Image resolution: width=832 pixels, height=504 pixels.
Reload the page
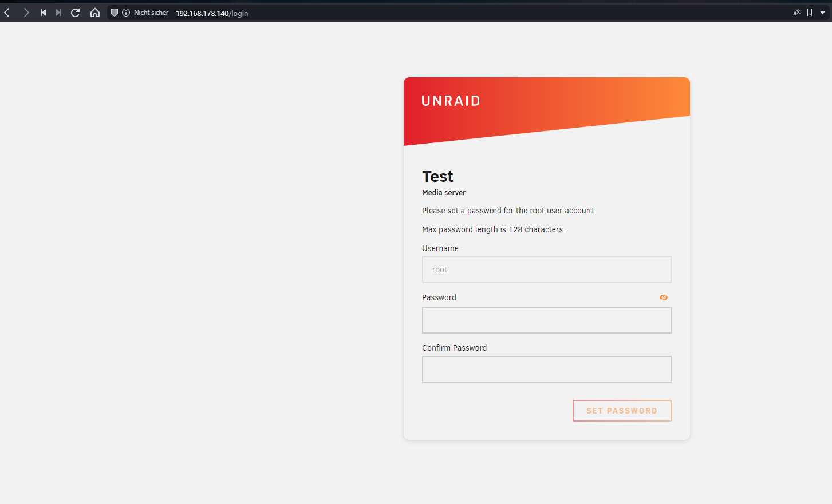coord(75,13)
